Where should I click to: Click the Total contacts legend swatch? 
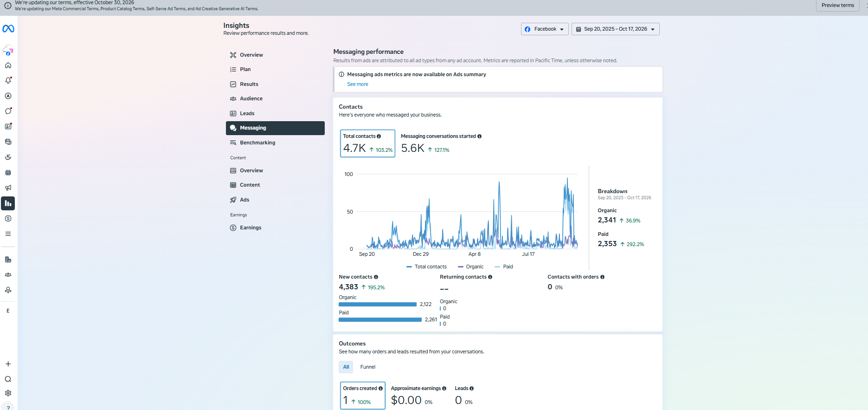pyautogui.click(x=409, y=267)
